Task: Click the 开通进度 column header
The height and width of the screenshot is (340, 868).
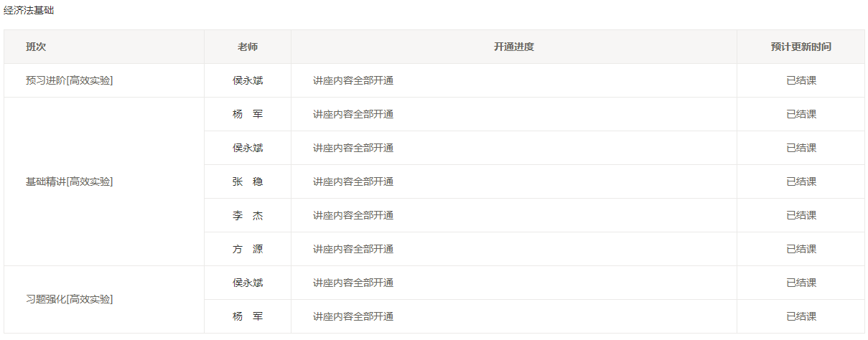Action: tap(513, 47)
